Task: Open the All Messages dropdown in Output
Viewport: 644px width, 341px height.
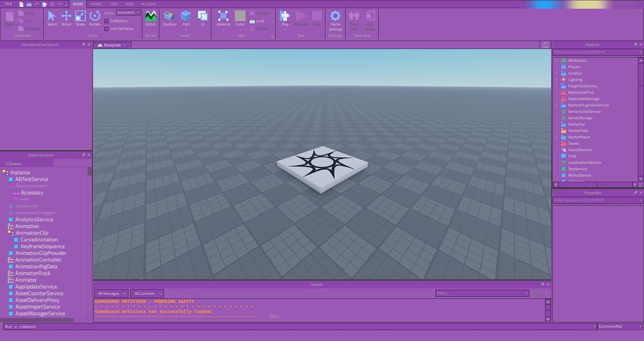Action: (x=111, y=293)
